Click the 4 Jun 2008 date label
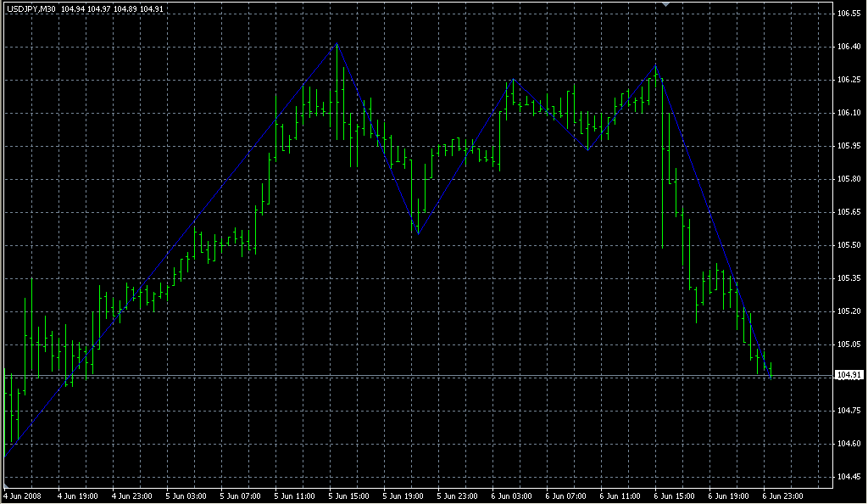The image size is (868, 504). point(23,495)
